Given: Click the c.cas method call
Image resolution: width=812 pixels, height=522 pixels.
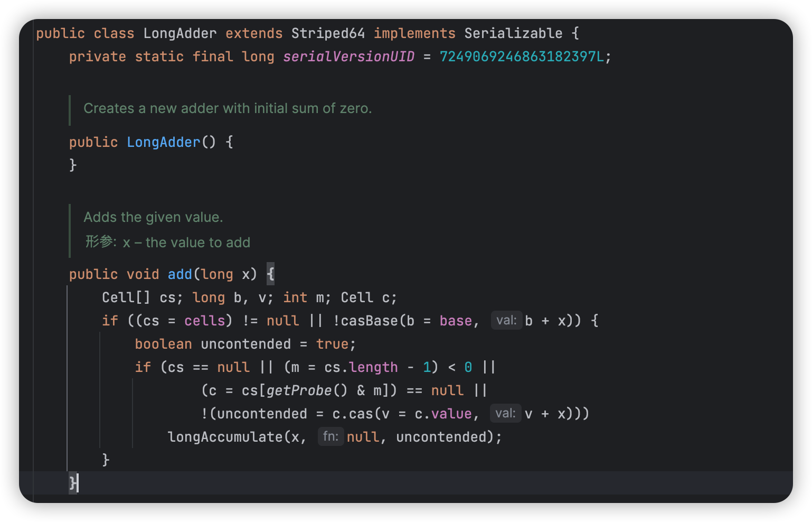Looking at the screenshot, I should [x=353, y=414].
